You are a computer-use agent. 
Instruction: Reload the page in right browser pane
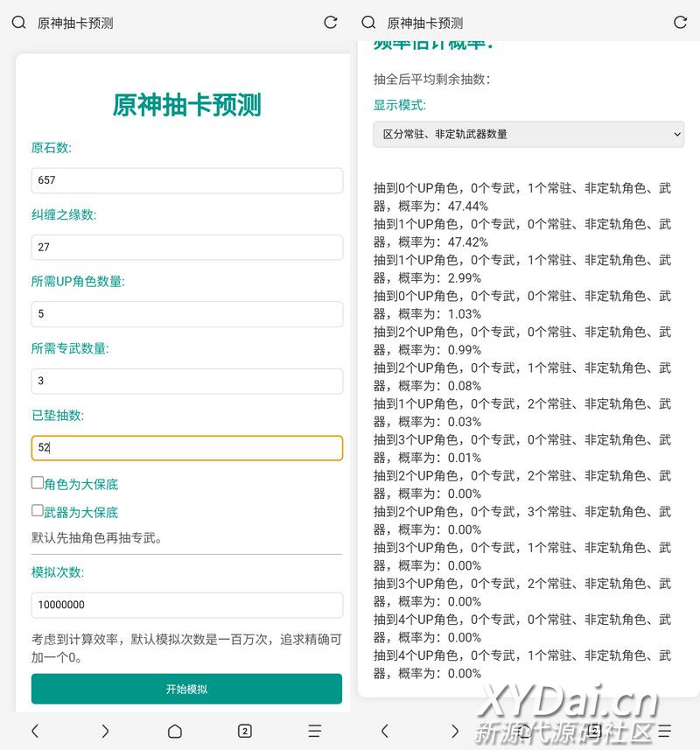(680, 23)
